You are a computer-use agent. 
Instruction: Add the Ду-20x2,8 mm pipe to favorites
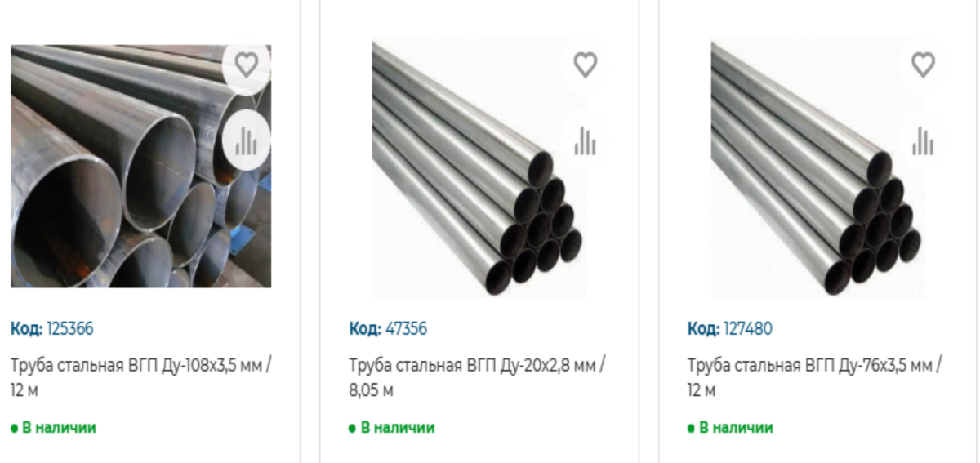point(585,64)
